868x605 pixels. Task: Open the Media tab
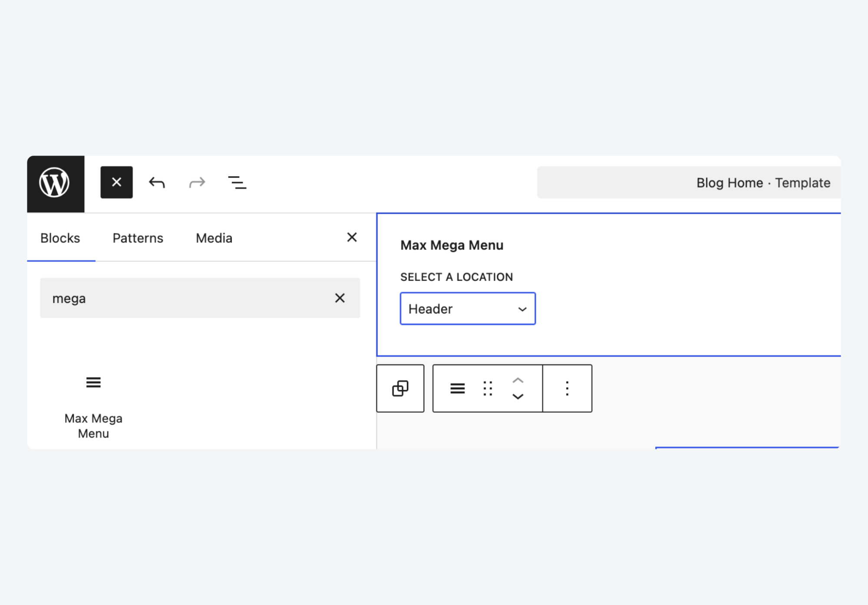pos(214,238)
